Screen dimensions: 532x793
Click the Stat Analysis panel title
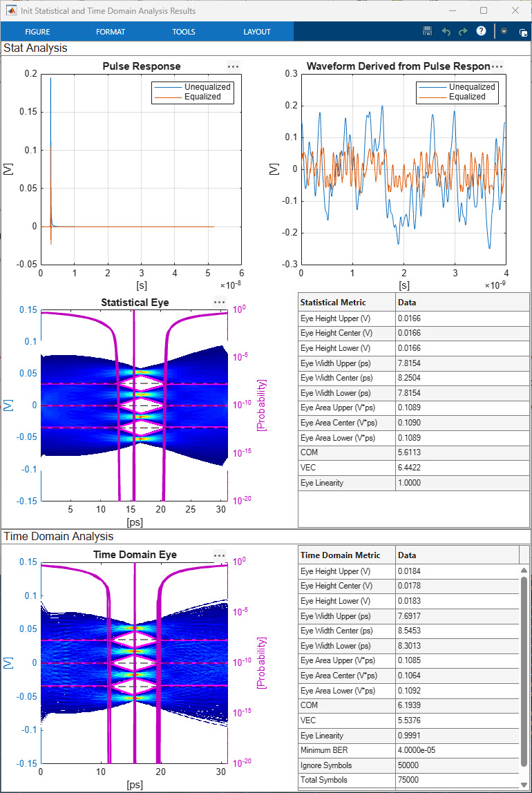[35, 48]
